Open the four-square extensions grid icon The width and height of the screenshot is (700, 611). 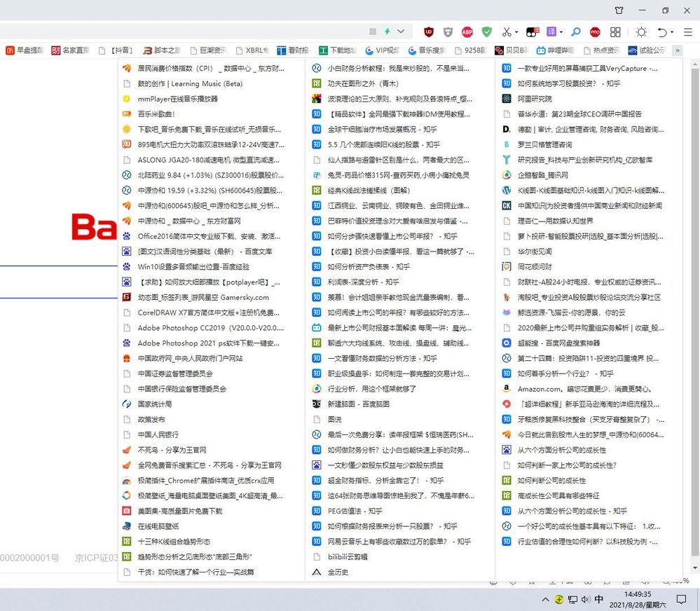[x=616, y=32]
